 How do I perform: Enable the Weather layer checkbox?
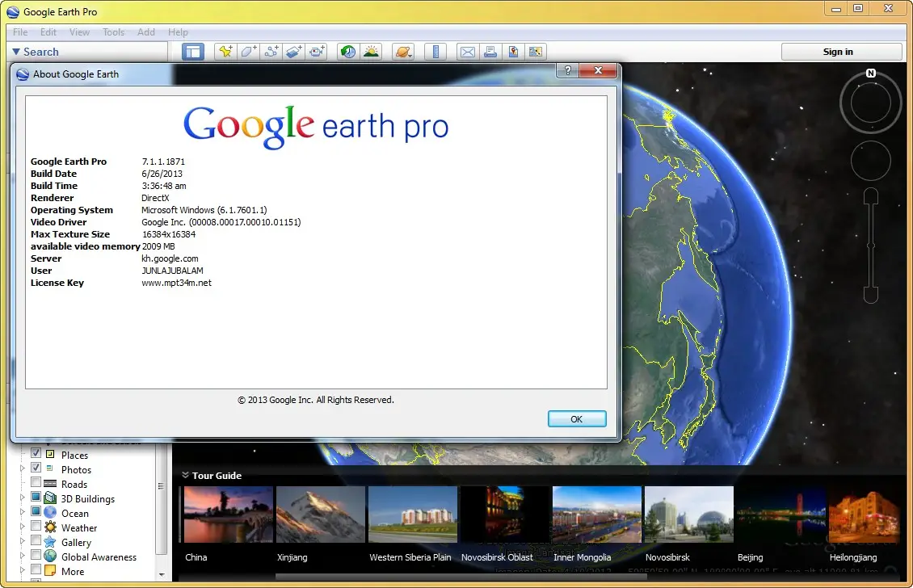click(x=36, y=526)
